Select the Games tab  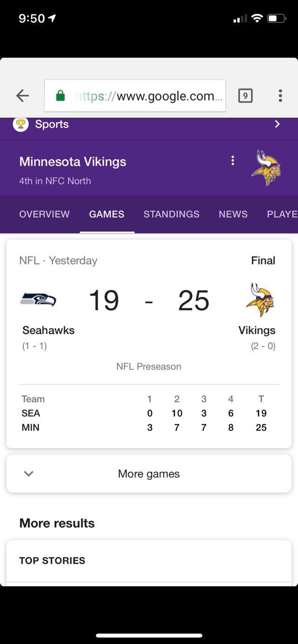(107, 214)
